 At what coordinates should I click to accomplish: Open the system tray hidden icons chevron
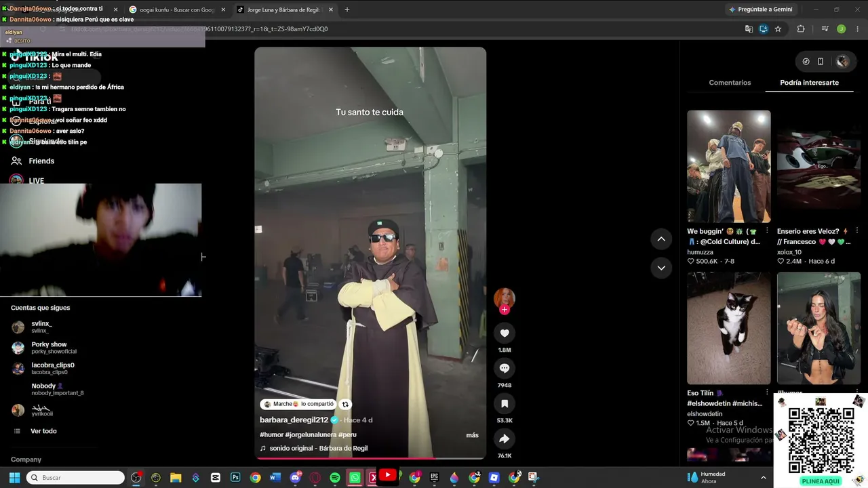click(x=763, y=478)
